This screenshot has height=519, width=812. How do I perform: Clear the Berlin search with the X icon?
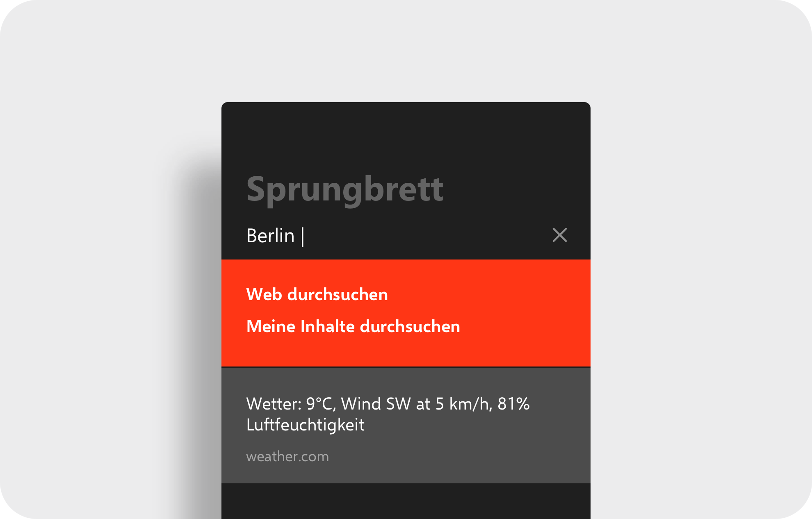(x=559, y=235)
